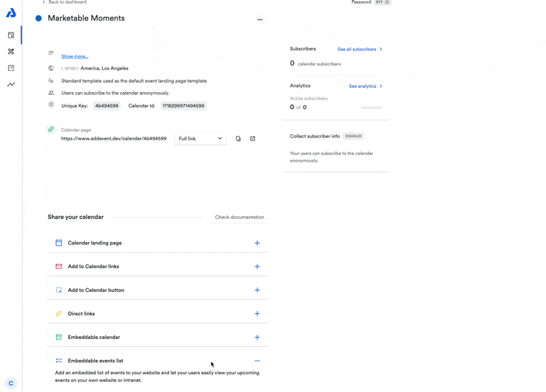Click the blue calendar color dot
This screenshot has width=546, height=392.
(39, 18)
